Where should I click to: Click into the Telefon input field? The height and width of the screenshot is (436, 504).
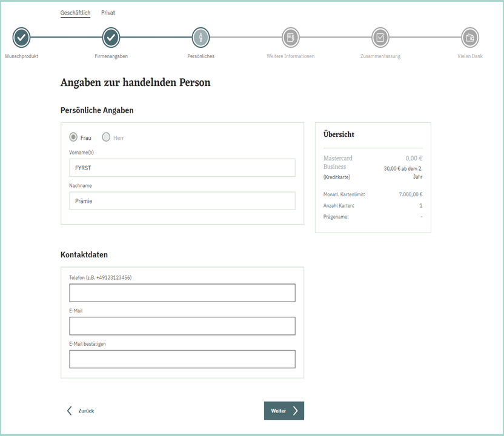(182, 293)
